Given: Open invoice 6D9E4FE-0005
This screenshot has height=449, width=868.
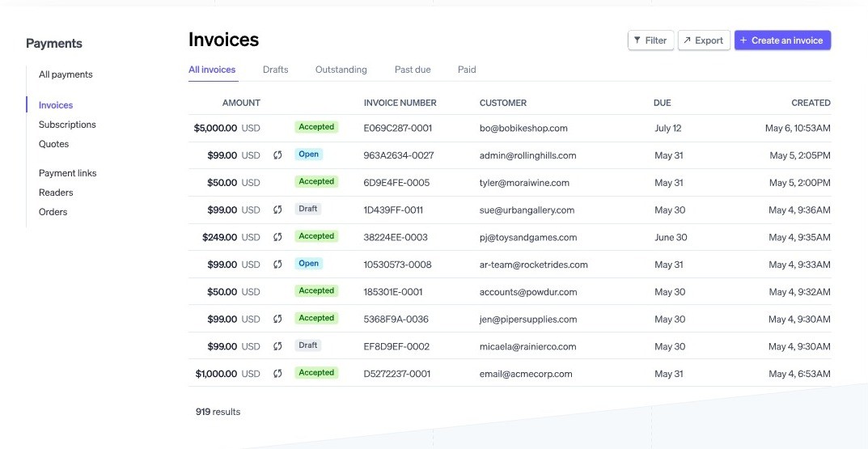Looking at the screenshot, I should click(396, 183).
